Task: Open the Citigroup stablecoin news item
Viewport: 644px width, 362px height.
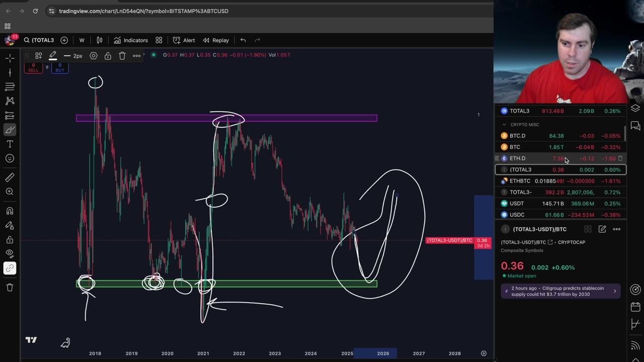Action: click(x=560, y=291)
